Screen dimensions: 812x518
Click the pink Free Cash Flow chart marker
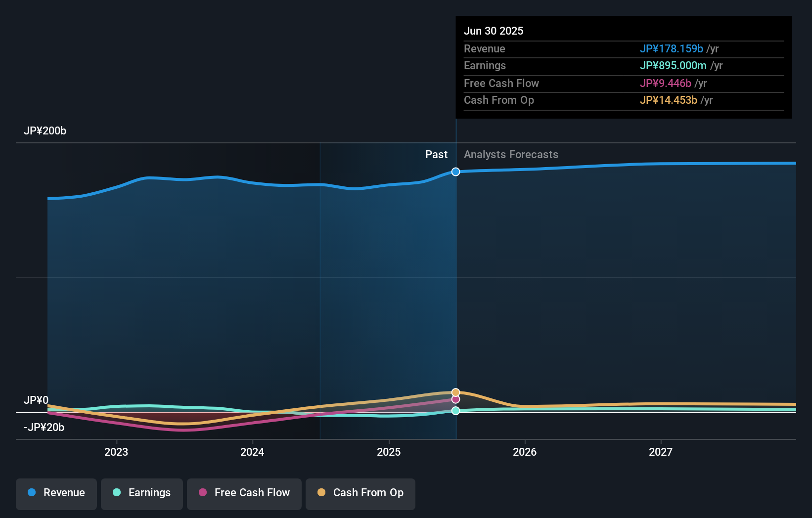click(x=455, y=399)
